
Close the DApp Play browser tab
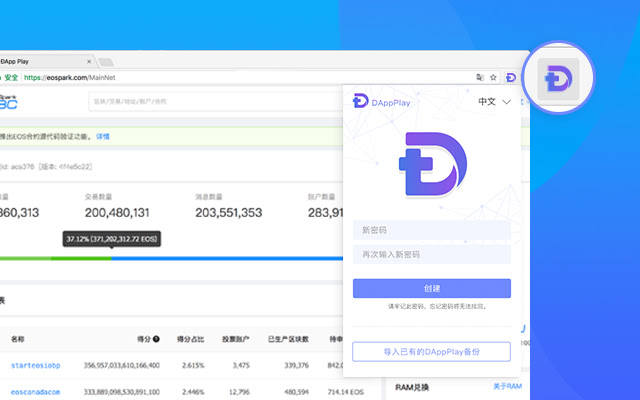pyautogui.click(x=89, y=62)
